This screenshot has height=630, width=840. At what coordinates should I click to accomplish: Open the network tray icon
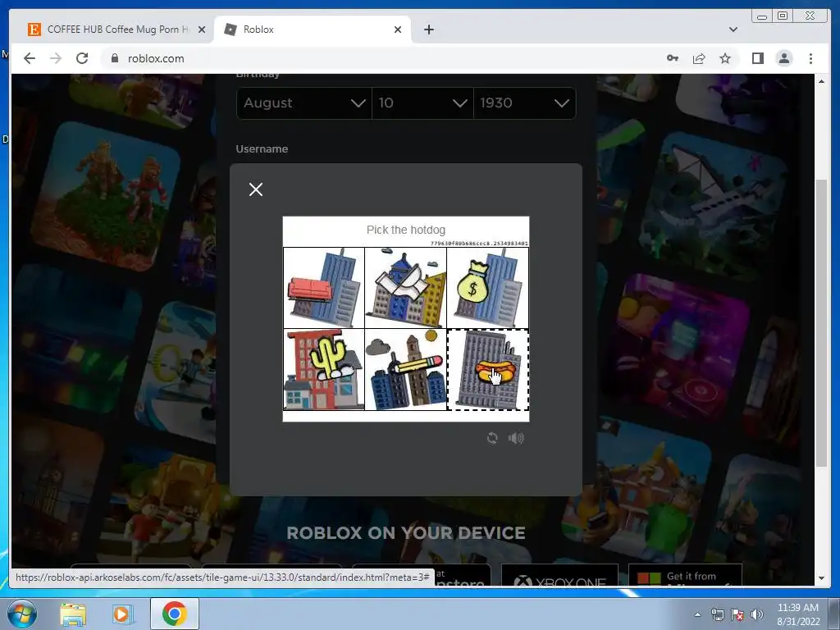point(717,615)
